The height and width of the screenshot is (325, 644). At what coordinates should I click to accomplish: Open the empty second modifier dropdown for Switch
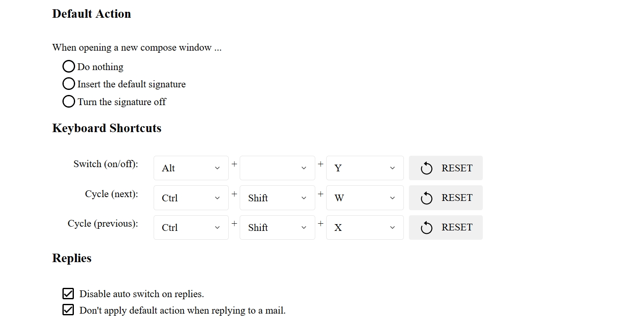(277, 168)
